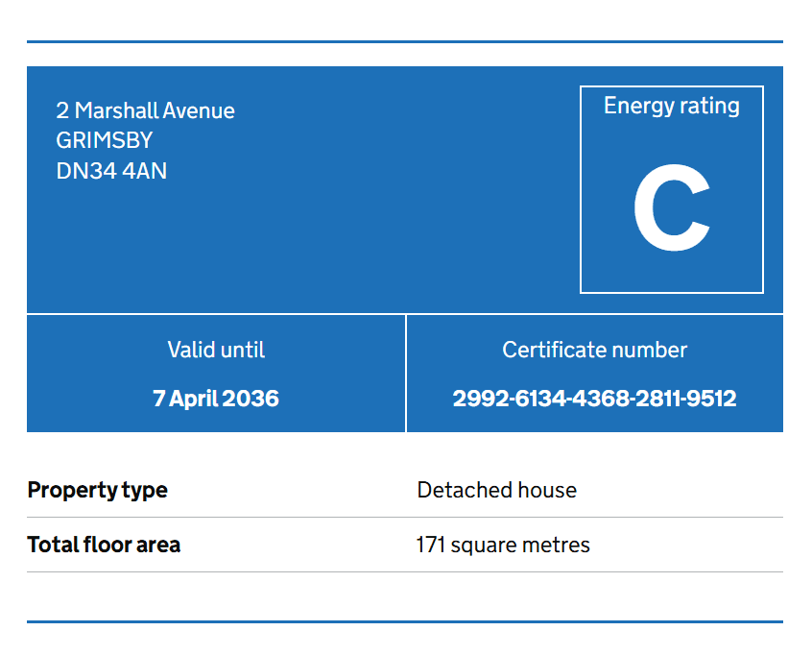Select the "Detached house" value
The image size is (812, 655).
496,490
